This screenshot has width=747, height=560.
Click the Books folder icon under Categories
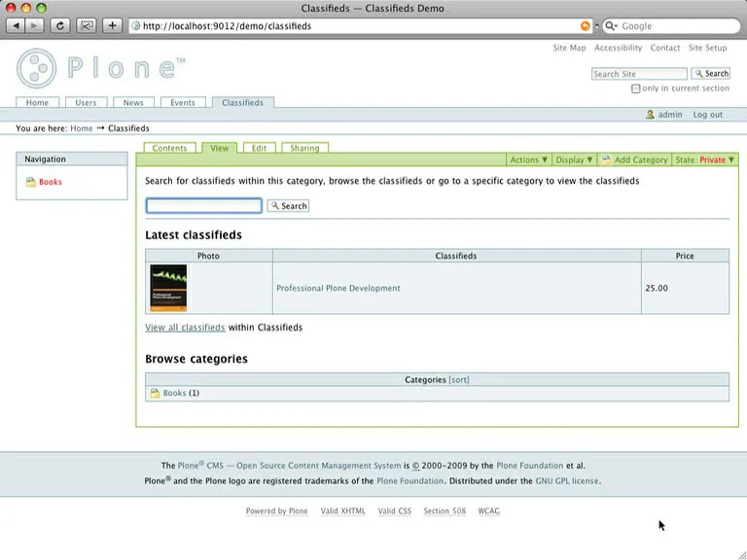[x=155, y=394]
